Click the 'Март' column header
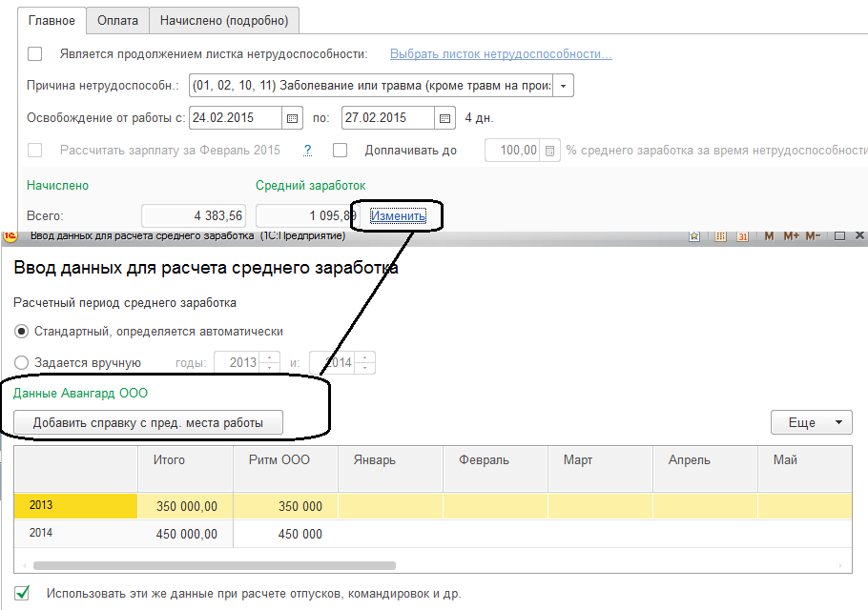 (601, 469)
